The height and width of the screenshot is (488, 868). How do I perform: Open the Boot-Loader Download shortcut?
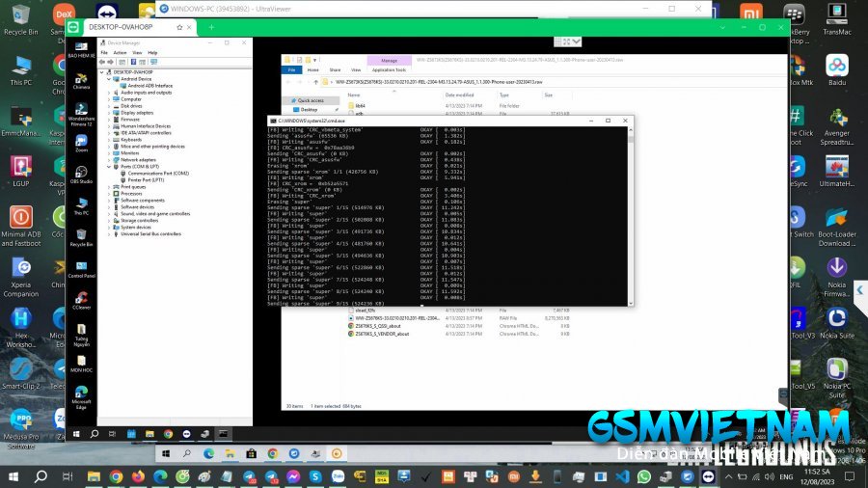point(836,227)
